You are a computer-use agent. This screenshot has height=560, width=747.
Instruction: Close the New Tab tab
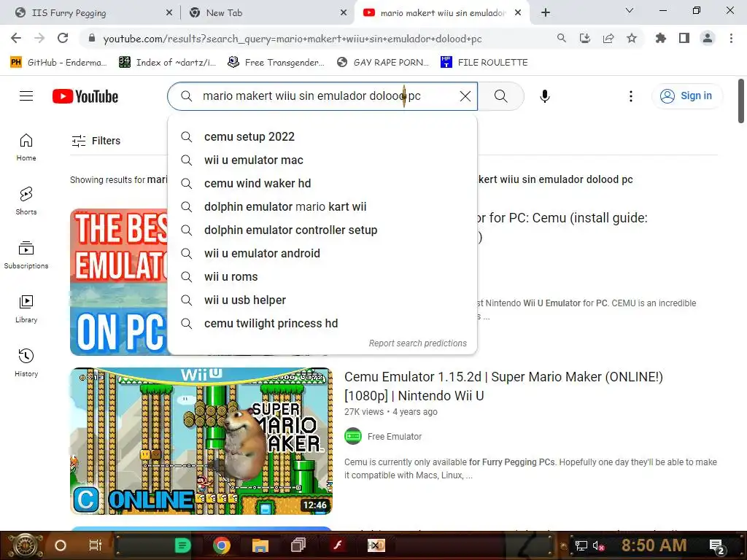(x=344, y=13)
